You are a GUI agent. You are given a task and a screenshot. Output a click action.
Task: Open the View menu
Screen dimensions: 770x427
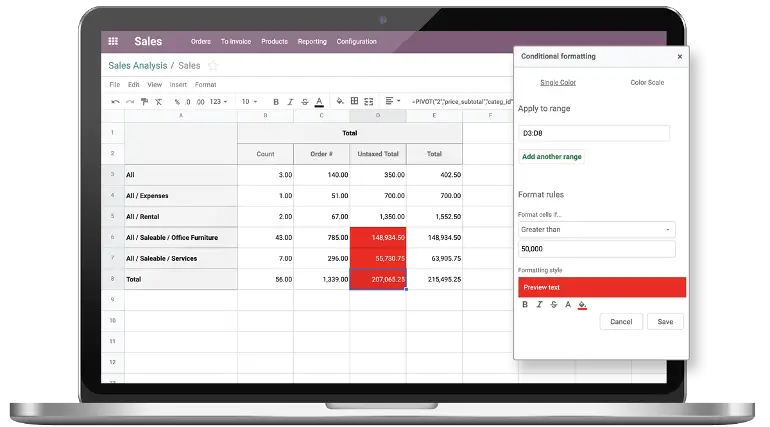coord(155,84)
